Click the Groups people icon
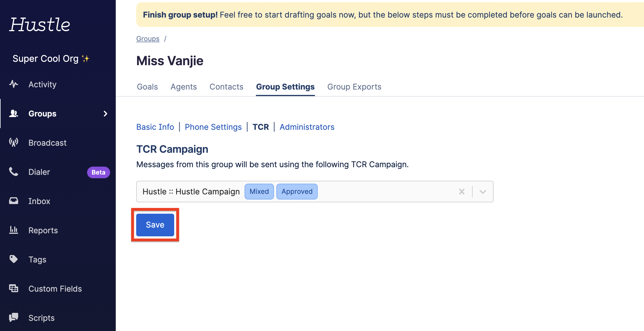 coord(13,113)
